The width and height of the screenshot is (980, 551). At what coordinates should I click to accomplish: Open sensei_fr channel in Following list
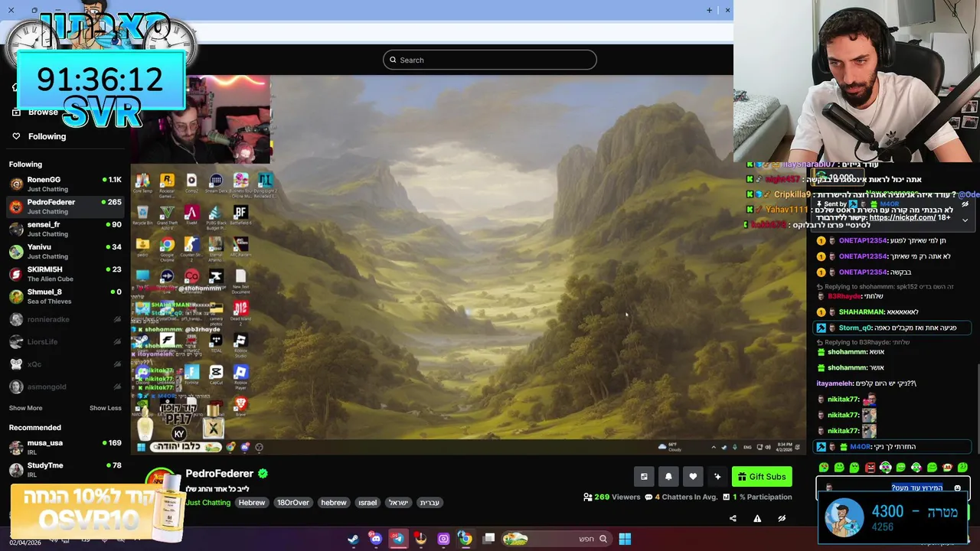pos(65,229)
